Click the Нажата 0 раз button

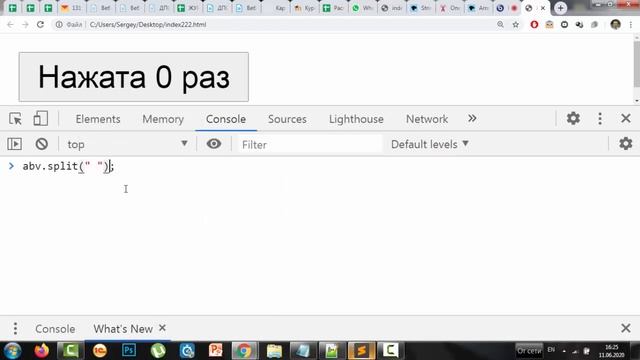(x=133, y=77)
